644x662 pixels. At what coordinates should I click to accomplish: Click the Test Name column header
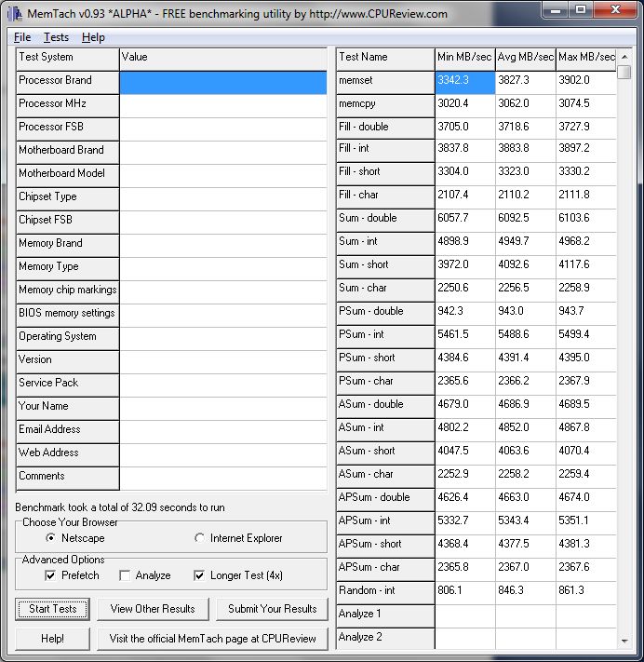click(x=385, y=59)
